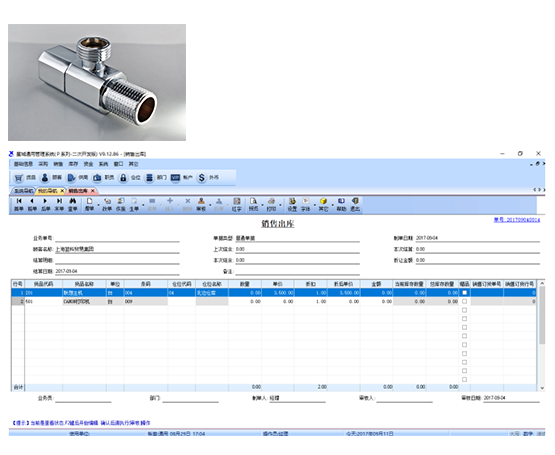Viewport: 555px width, 455px height.
Task: Click the blue document number link
Action: click(x=517, y=220)
